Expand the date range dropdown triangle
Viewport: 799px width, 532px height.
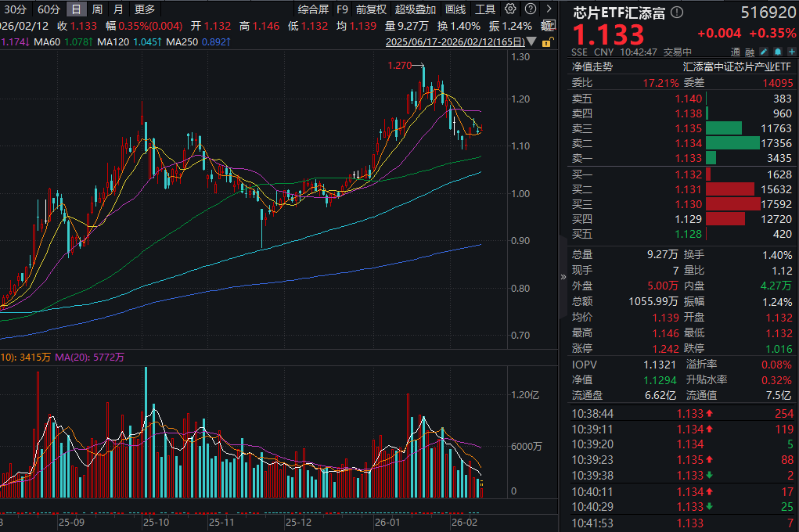point(531,41)
